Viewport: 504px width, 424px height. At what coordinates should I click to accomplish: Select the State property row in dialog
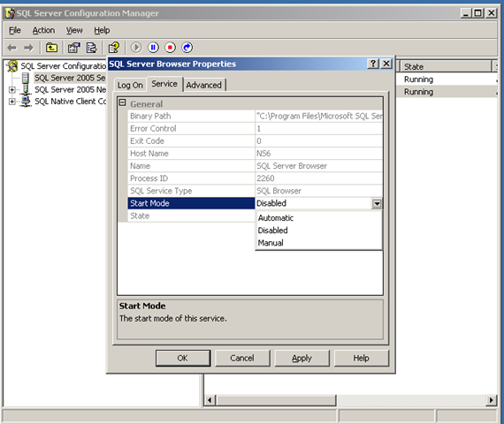(x=191, y=216)
